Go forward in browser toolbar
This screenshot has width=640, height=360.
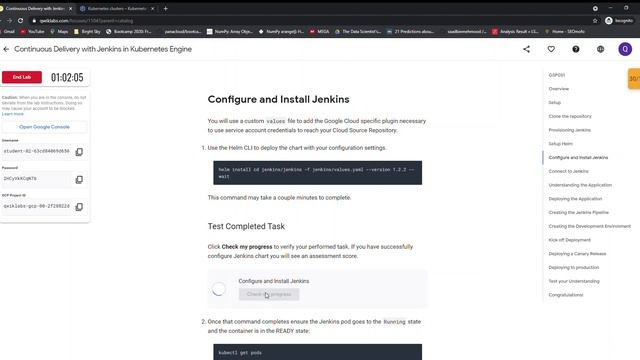pyautogui.click(x=9, y=20)
